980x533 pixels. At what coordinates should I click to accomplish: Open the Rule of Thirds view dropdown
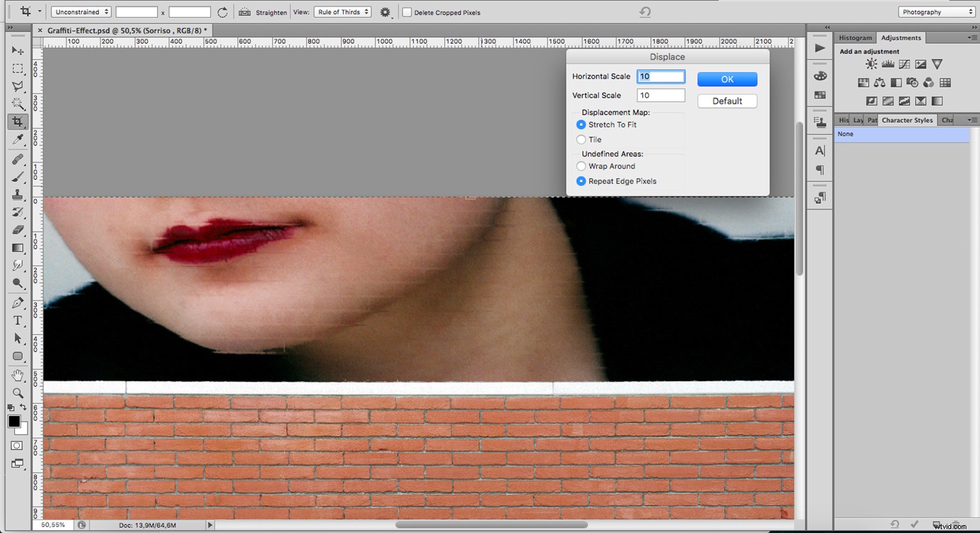pos(342,11)
